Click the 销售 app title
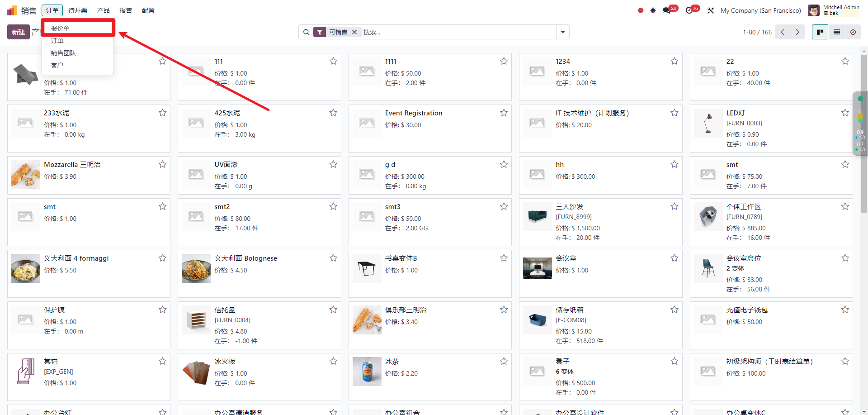 29,10
